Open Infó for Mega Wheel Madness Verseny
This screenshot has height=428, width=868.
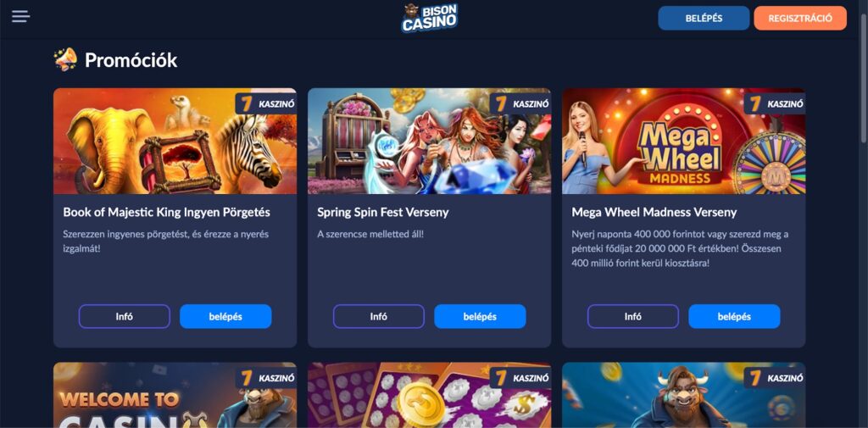click(x=632, y=317)
